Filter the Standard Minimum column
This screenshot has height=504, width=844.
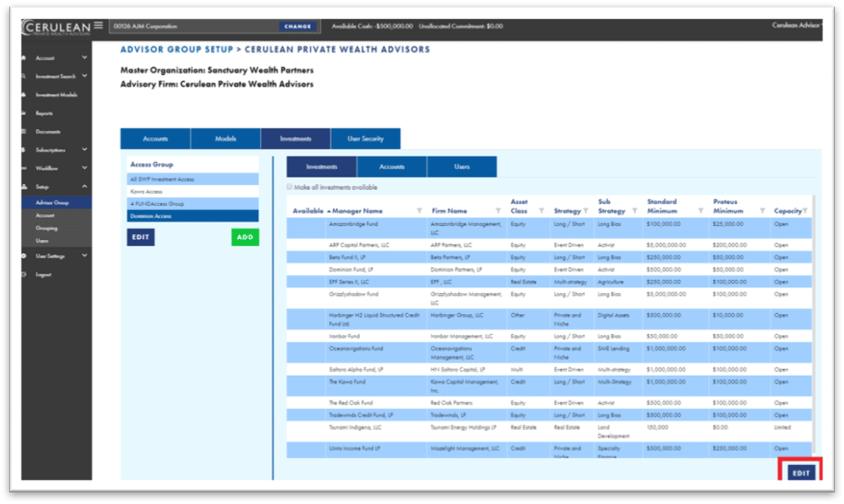(x=701, y=211)
